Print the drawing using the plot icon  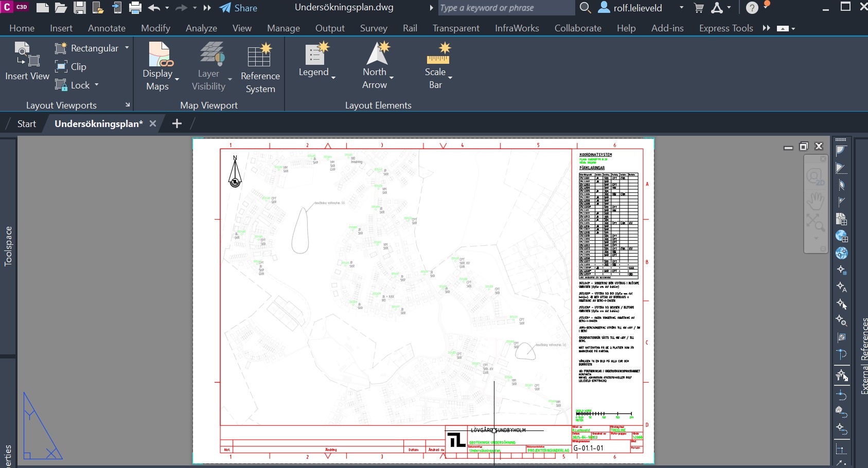click(x=135, y=8)
